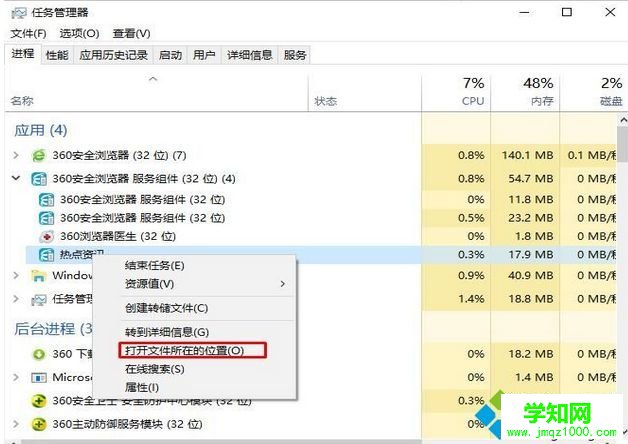Image resolution: width=628 pixels, height=444 pixels.
Task: Expand the 360主动防御服务模块 row
Action: 16,424
